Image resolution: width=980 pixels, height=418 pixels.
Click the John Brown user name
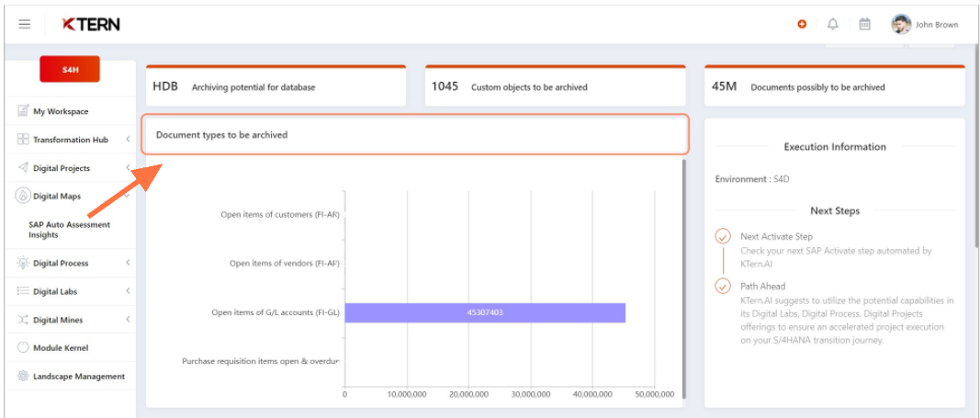(x=936, y=25)
